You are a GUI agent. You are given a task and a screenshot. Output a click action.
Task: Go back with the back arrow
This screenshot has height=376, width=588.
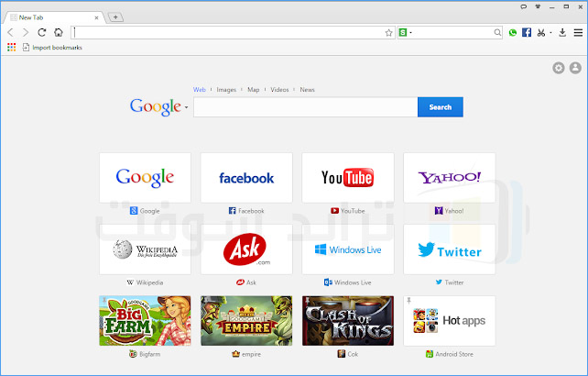pyautogui.click(x=10, y=33)
